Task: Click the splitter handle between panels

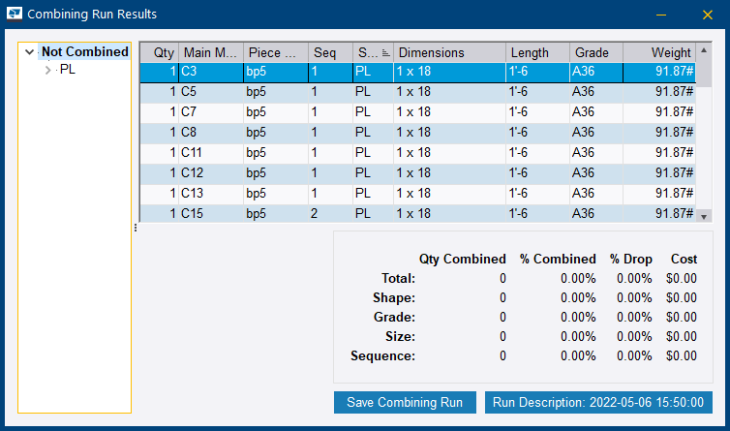Action: tap(135, 228)
